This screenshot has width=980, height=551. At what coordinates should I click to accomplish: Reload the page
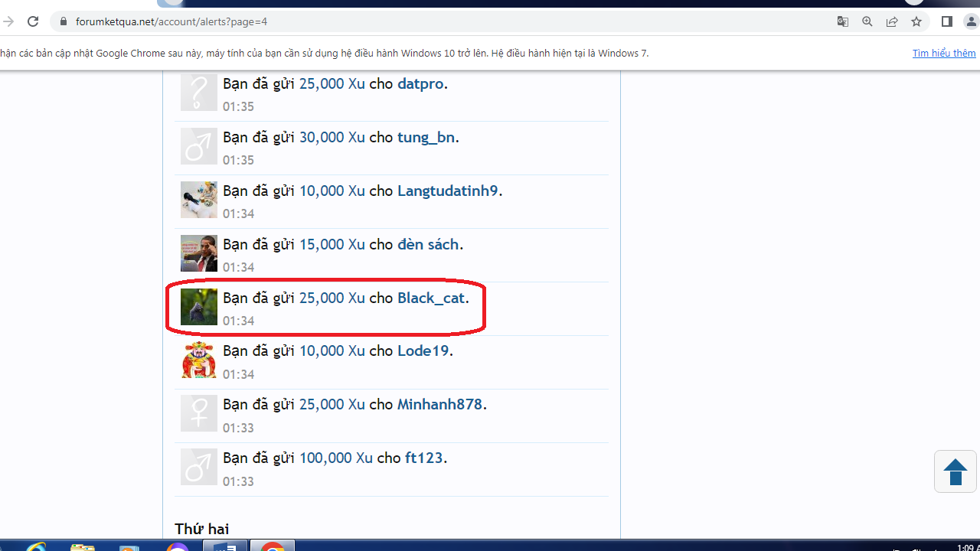(33, 21)
